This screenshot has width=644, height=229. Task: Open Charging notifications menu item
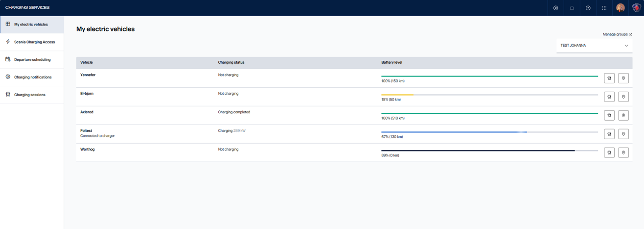32,77
